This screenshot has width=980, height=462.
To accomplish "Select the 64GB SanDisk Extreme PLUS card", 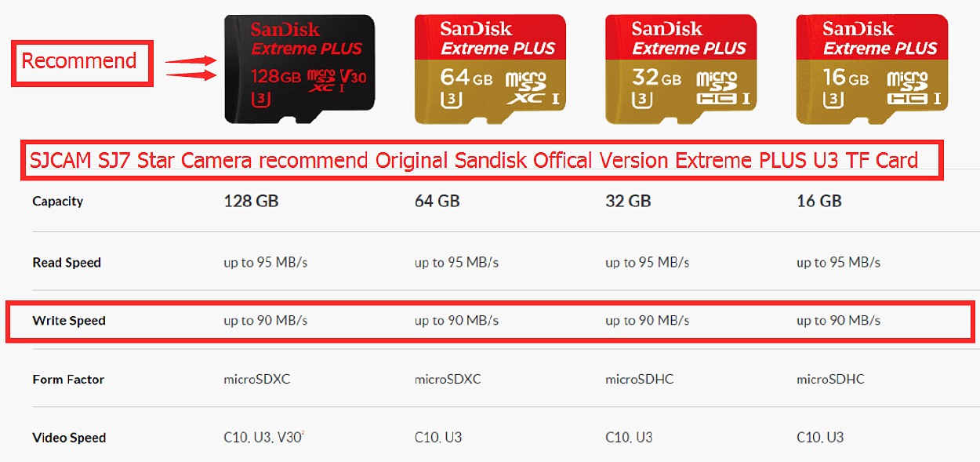I will [490, 69].
